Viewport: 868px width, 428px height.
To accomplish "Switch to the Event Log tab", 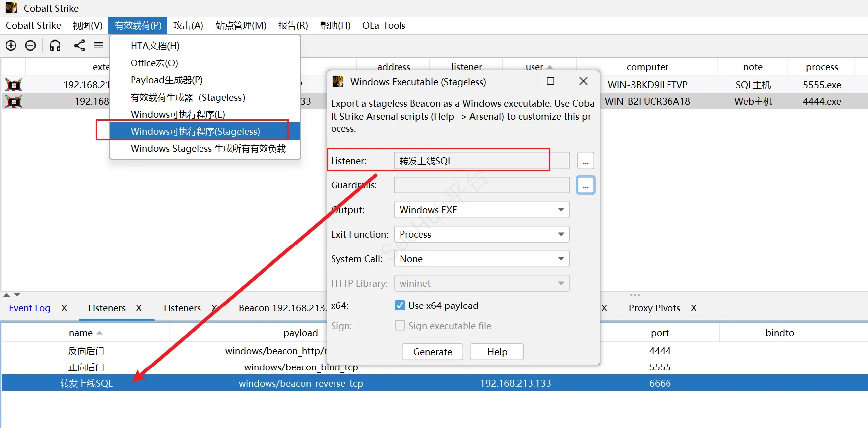I will coord(30,308).
